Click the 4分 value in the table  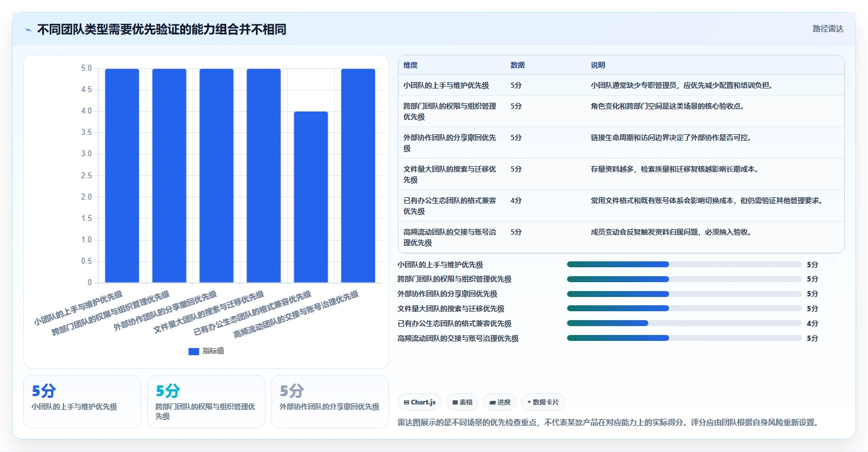(516, 201)
